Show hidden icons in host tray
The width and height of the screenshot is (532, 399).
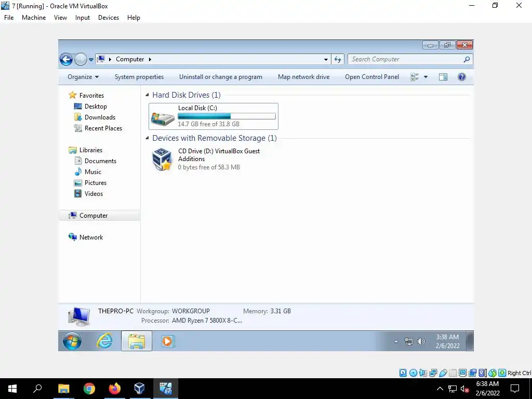coord(440,389)
